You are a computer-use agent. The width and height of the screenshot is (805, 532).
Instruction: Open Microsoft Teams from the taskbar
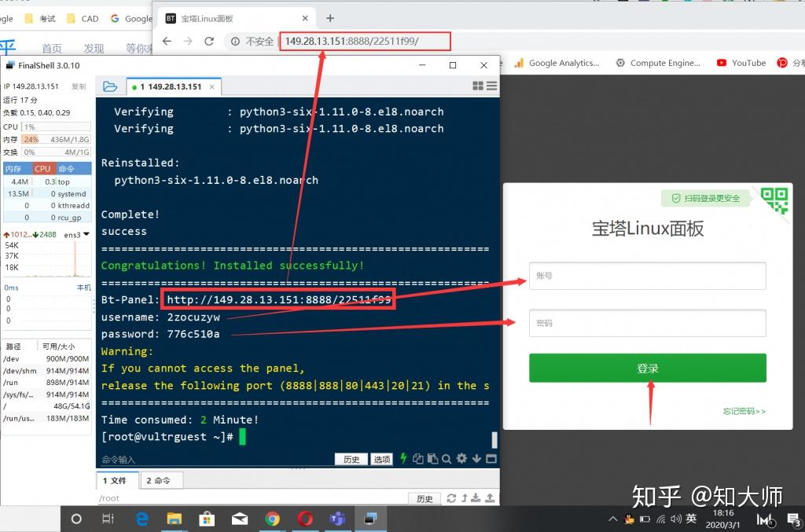click(337, 519)
